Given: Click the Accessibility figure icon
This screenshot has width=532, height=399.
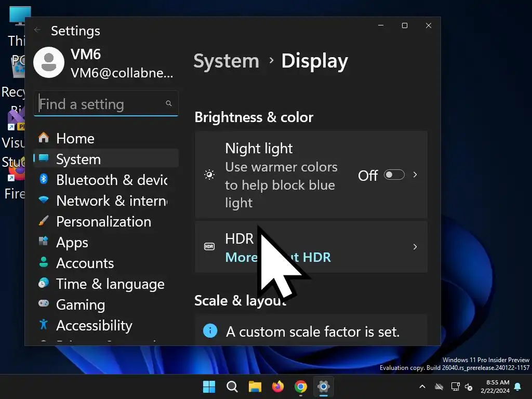Looking at the screenshot, I should pos(44,324).
